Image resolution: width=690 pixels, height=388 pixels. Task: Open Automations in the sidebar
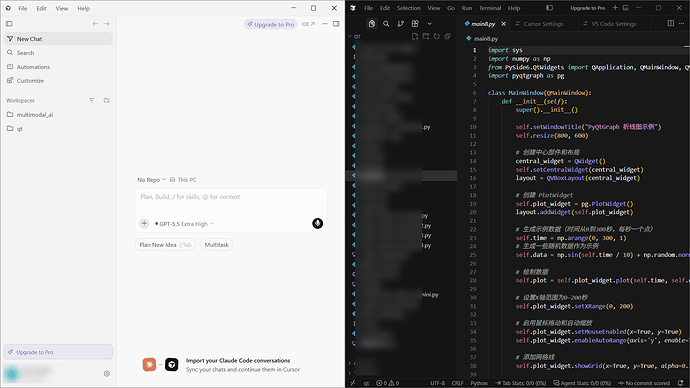[x=58, y=67]
